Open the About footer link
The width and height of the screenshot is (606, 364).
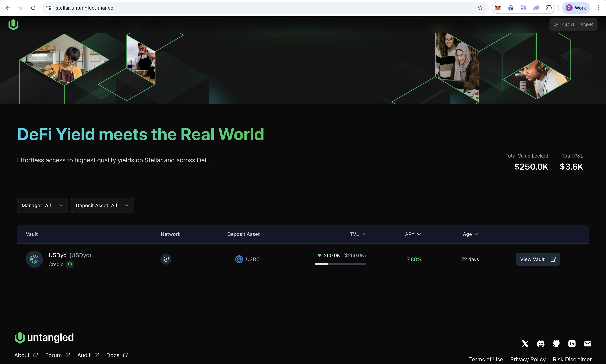[26, 355]
